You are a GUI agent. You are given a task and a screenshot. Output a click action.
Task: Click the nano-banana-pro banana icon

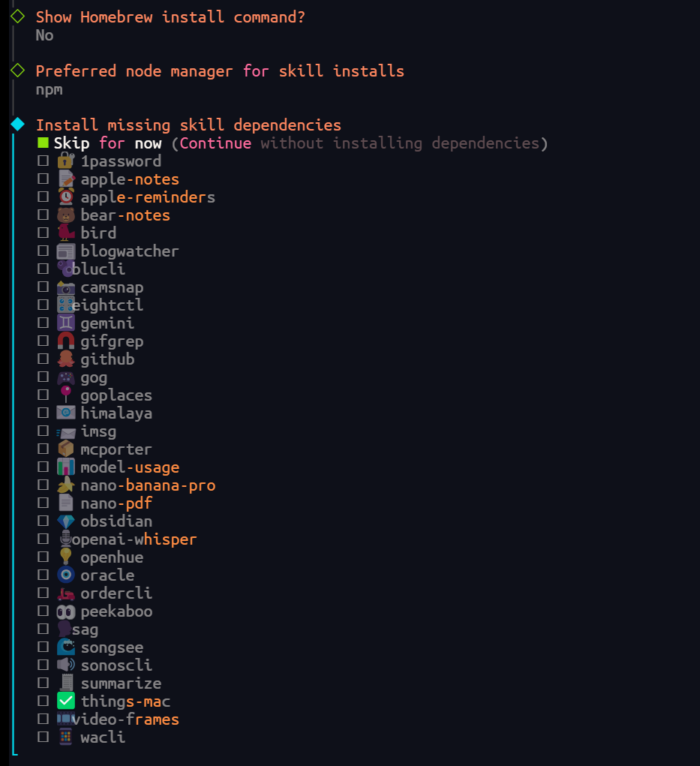66,485
